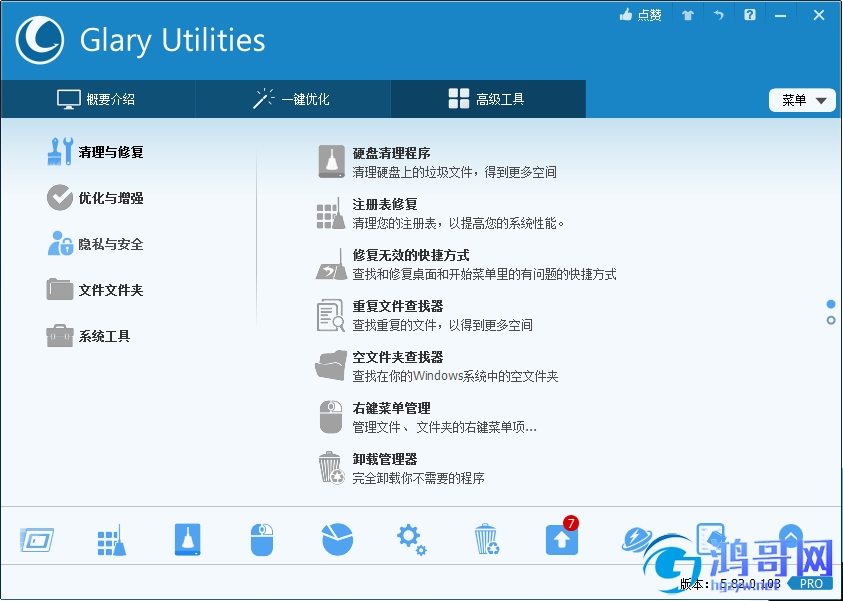
Task: Click the curved undo arrow icon in title bar
Action: (719, 15)
